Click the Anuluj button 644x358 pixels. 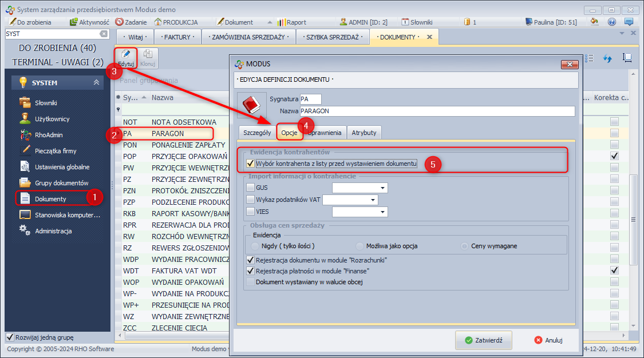point(548,340)
